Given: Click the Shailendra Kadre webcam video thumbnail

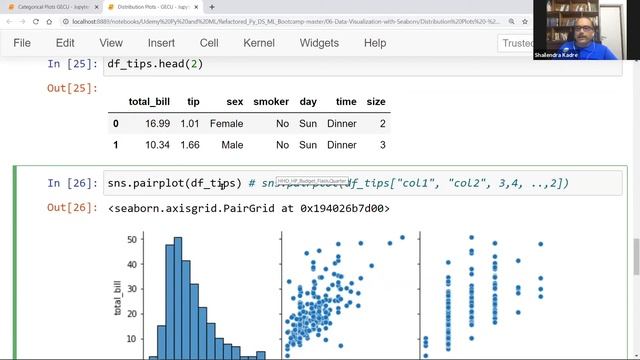Looking at the screenshot, I should 586,30.
